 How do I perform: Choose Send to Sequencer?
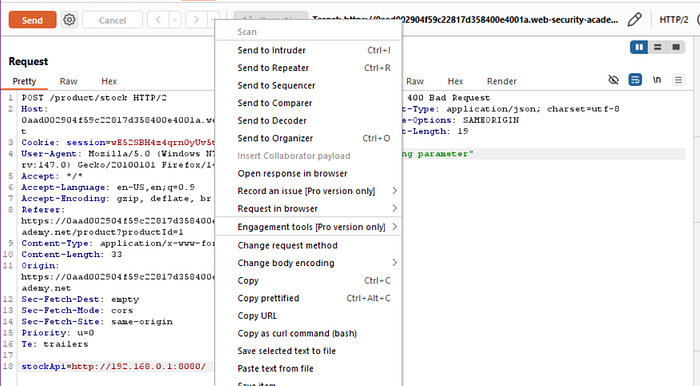(308, 85)
